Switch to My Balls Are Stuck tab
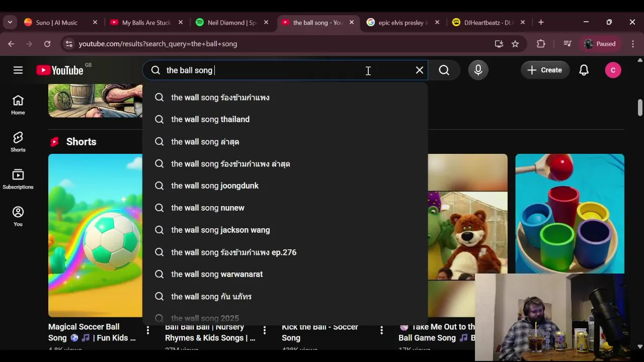Viewport: 644px width, 362px height. click(x=146, y=23)
